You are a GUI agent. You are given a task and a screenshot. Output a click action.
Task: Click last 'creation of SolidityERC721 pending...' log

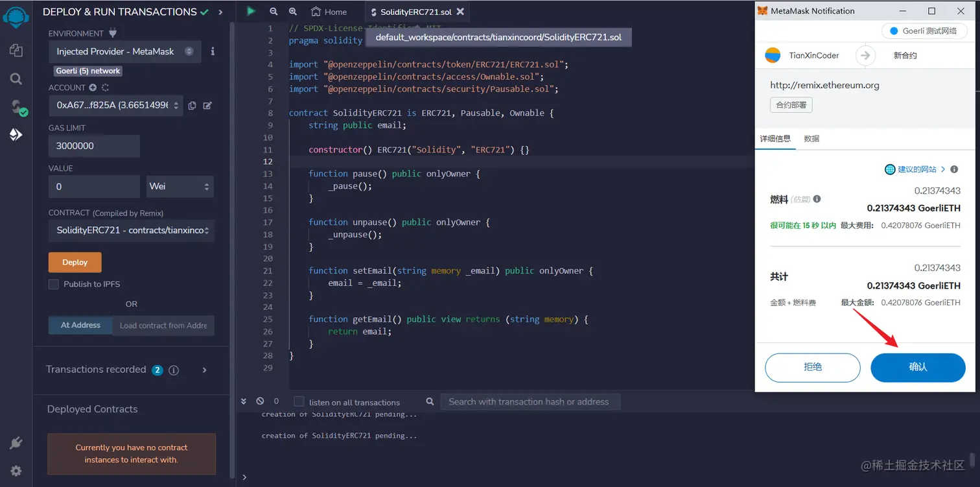click(339, 436)
